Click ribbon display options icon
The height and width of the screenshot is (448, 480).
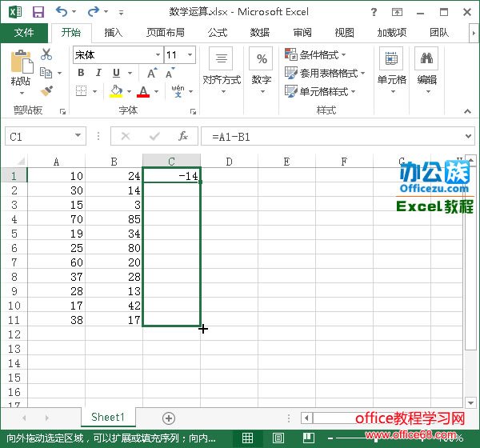pos(397,12)
